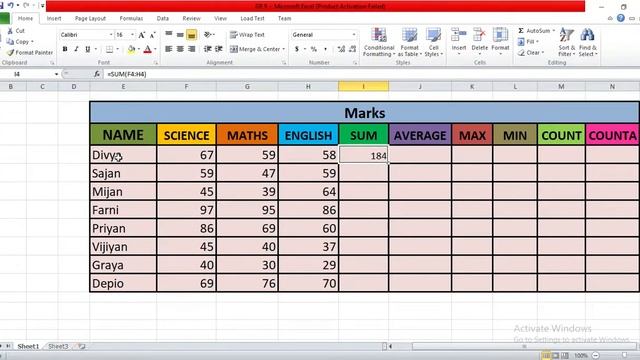The height and width of the screenshot is (360, 640).
Task: Expand Copy dropdown arrow
Action: 32,42
